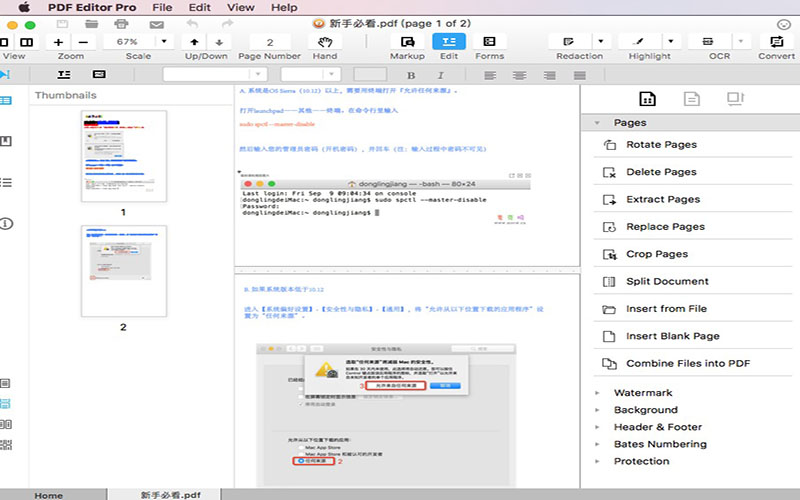Open the File menu
The width and height of the screenshot is (800, 500).
pyautogui.click(x=162, y=7)
